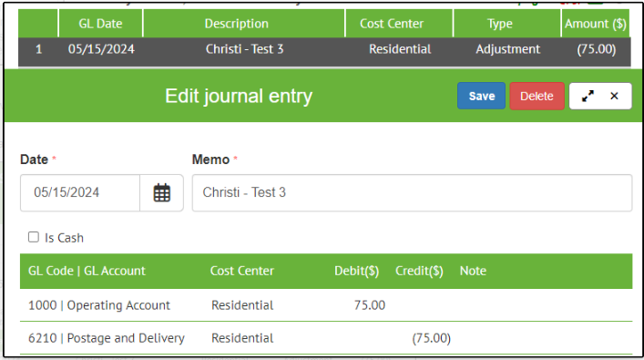
Task: Sort by Description column header
Action: pos(237,24)
